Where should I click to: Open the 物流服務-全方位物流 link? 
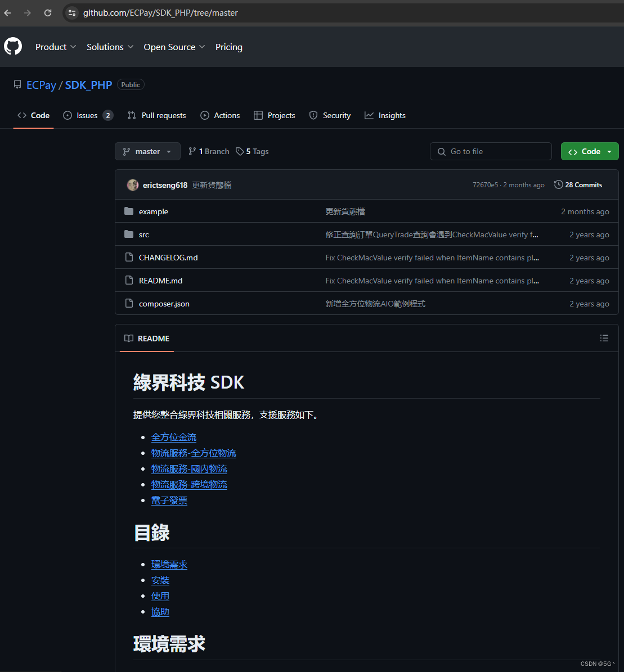pyautogui.click(x=194, y=453)
